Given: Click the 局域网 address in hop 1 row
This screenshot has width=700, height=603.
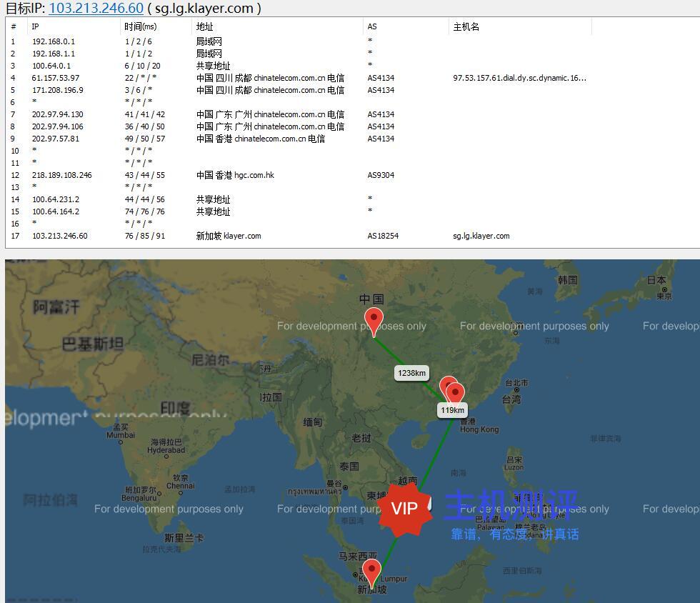Looking at the screenshot, I should (x=209, y=41).
